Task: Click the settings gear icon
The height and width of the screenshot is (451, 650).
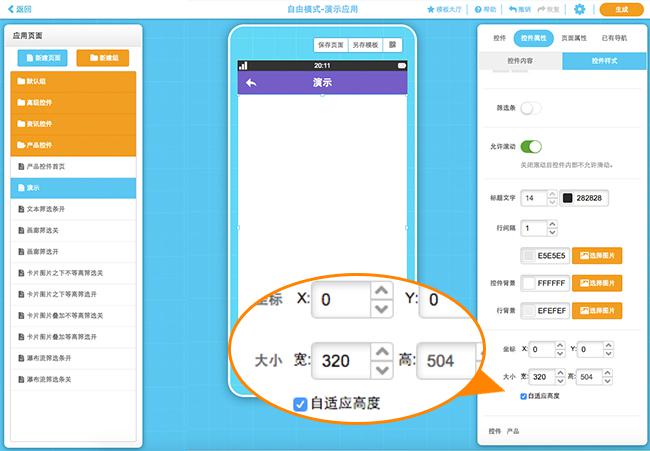Action: [x=580, y=9]
